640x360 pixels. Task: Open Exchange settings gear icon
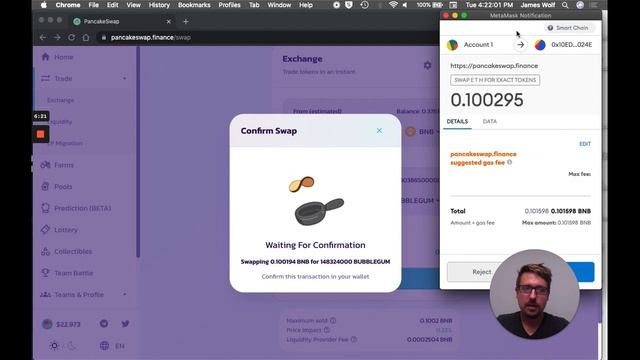[427, 65]
